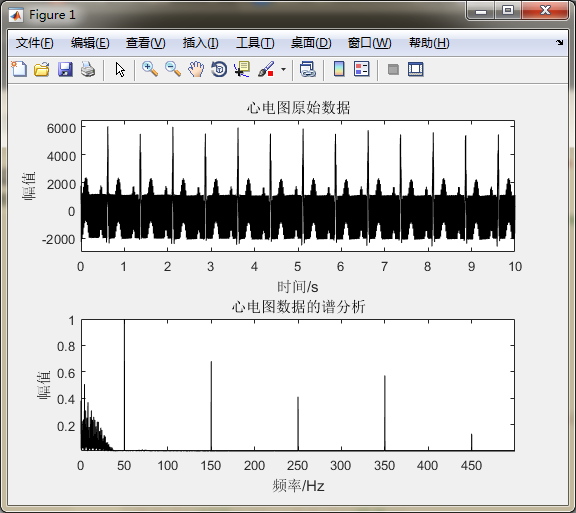Minimize the Figure 1 window
This screenshot has height=513, width=576.
click(x=481, y=11)
